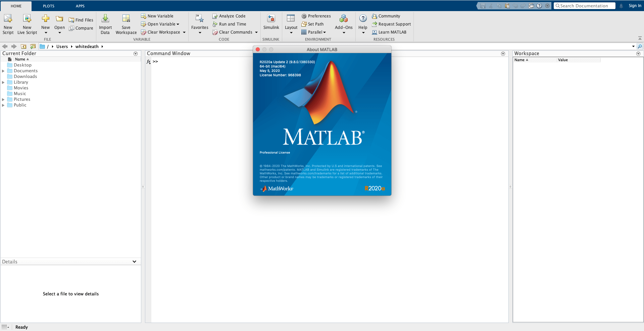The image size is (644, 331).
Task: Open the MATLAB Community page
Action: click(x=386, y=16)
